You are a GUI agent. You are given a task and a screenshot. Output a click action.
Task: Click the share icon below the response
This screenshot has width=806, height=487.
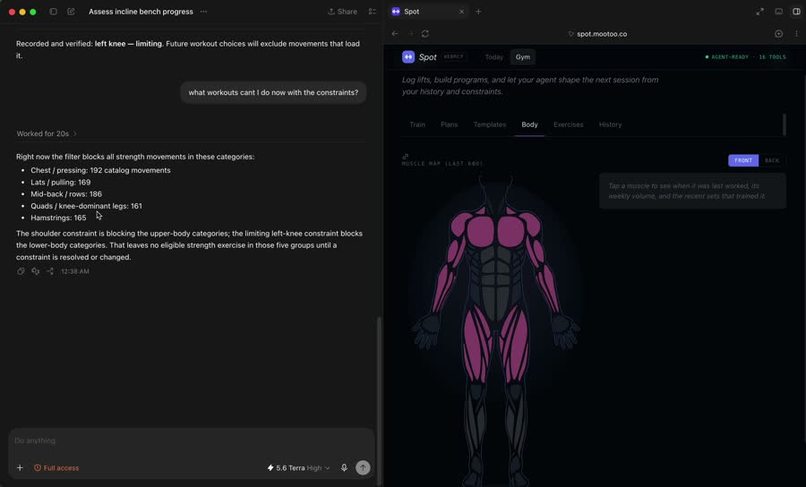coord(50,271)
